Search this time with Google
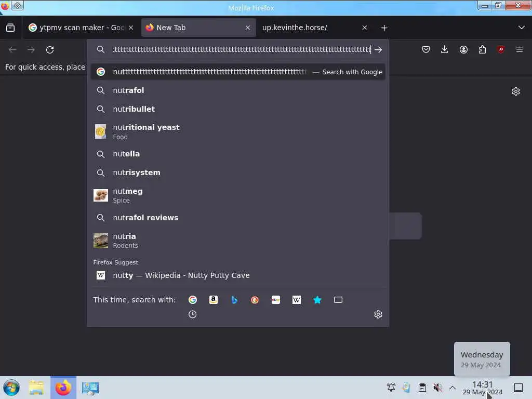Viewport: 532px width, 399px height. click(x=193, y=300)
